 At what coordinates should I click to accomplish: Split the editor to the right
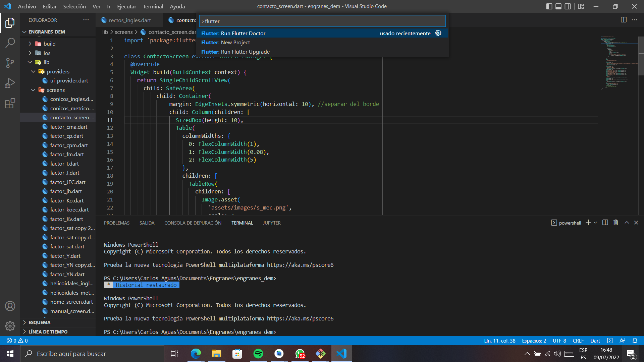point(624,20)
